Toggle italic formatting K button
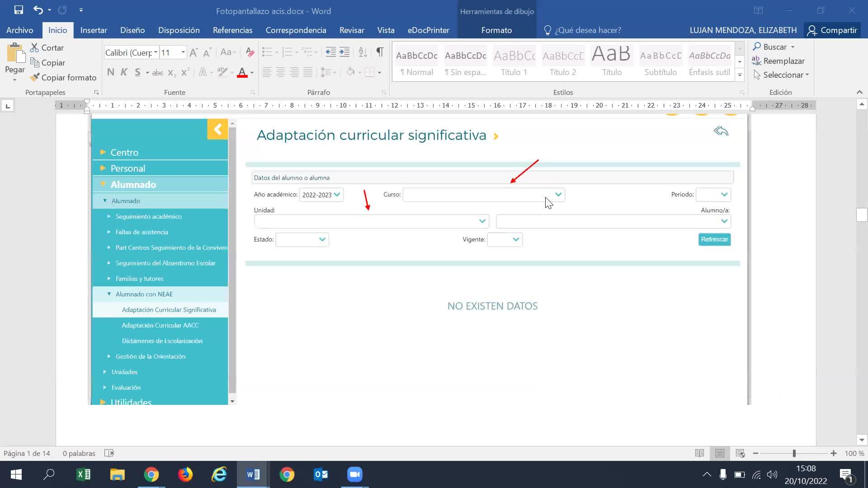The image size is (868, 488). click(x=124, y=72)
